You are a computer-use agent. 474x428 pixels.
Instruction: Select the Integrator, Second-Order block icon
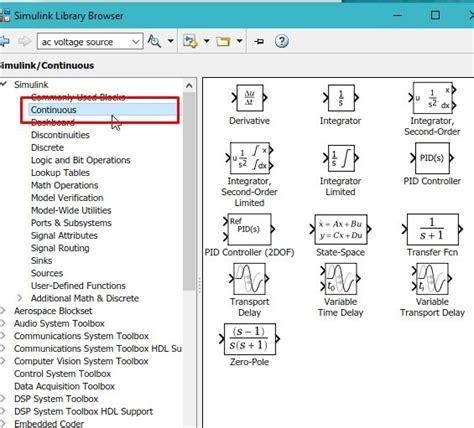pos(432,98)
